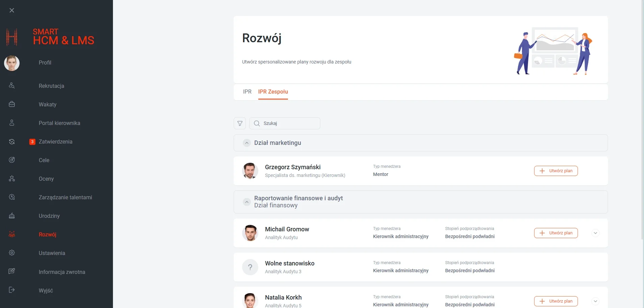Click the Cele target icon
Screen dimensions: 644x308
[x=12, y=160]
